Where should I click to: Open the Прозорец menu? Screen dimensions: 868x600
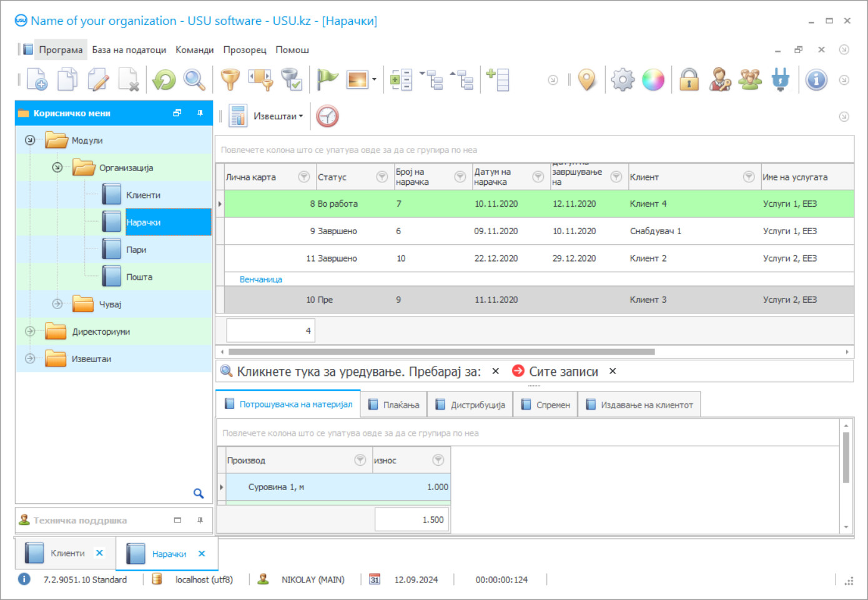click(x=245, y=49)
